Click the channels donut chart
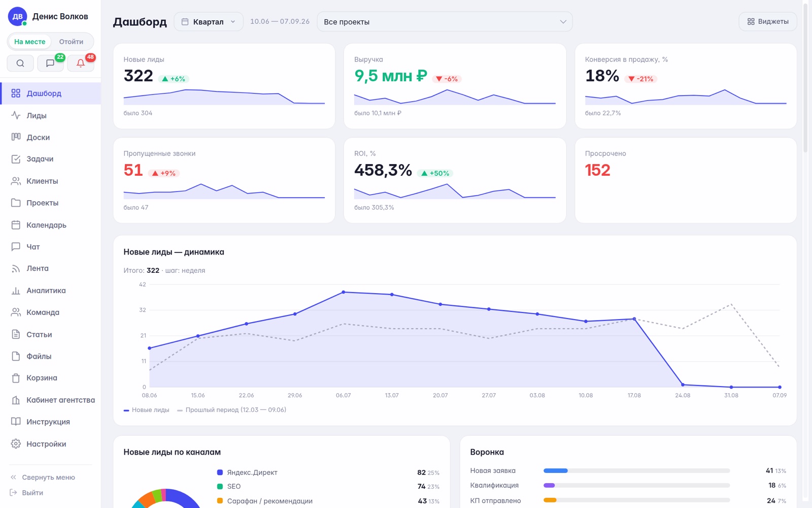The height and width of the screenshot is (508, 812). 166,499
